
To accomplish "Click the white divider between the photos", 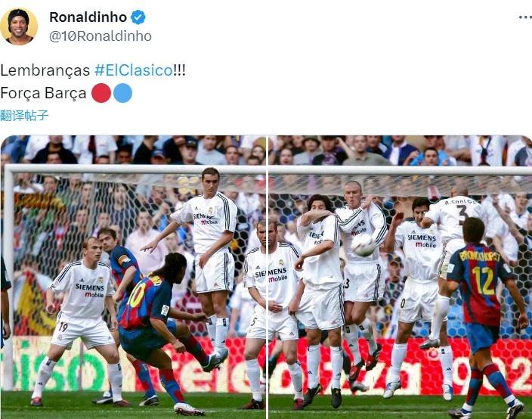I will [x=268, y=277].
